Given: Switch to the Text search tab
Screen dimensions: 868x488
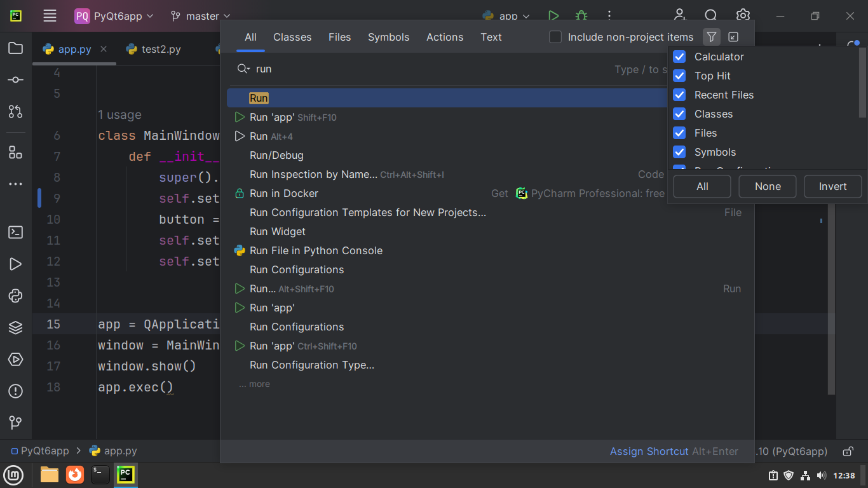Looking at the screenshot, I should point(491,37).
